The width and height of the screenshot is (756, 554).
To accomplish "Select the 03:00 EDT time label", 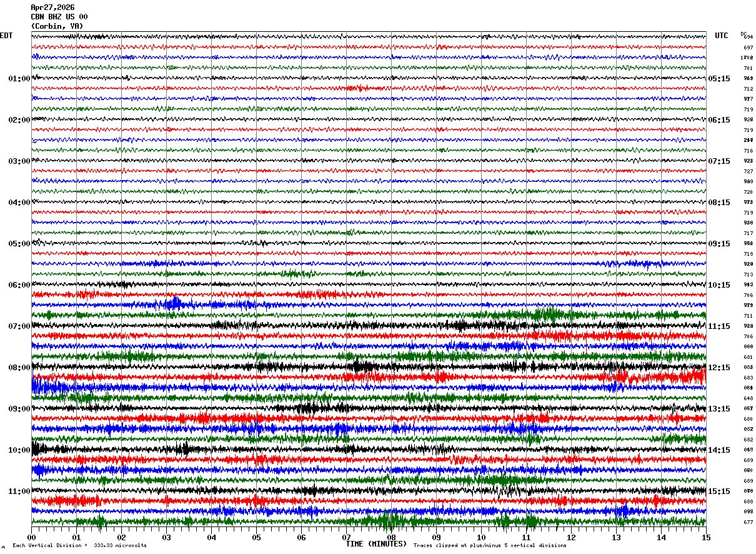I will coord(19,161).
